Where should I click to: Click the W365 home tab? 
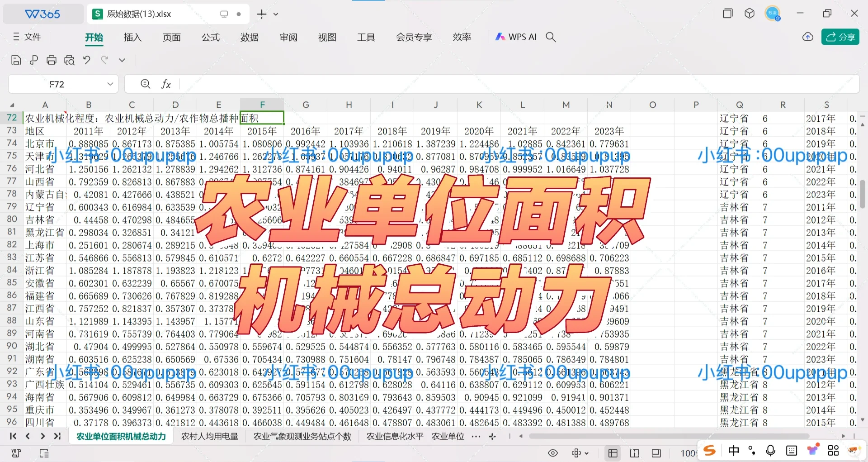click(43, 14)
